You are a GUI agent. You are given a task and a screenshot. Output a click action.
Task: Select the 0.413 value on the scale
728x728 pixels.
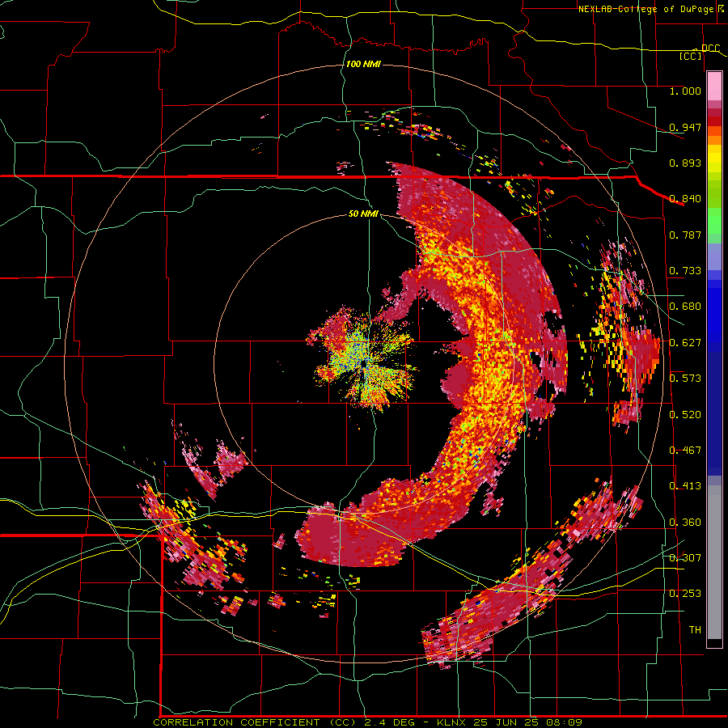685,486
